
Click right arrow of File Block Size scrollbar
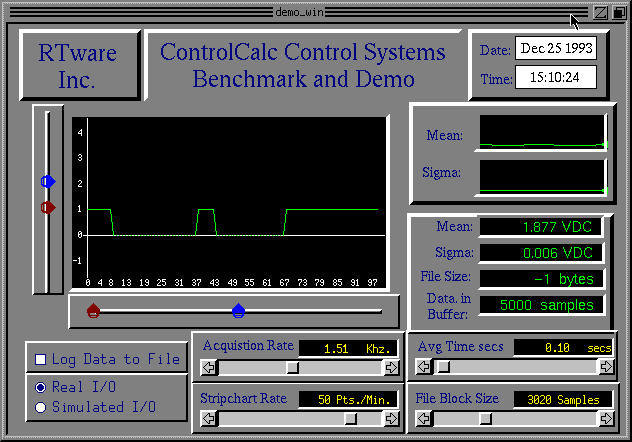[606, 418]
